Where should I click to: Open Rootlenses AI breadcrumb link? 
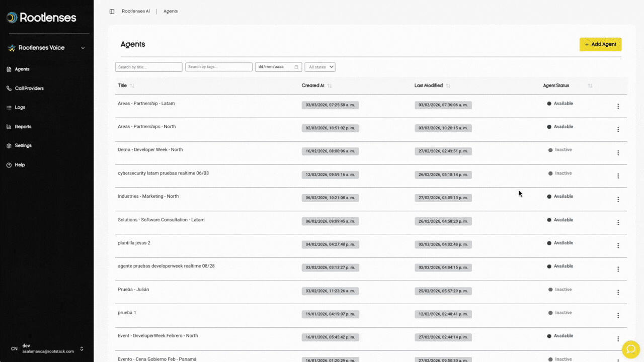coord(136,11)
